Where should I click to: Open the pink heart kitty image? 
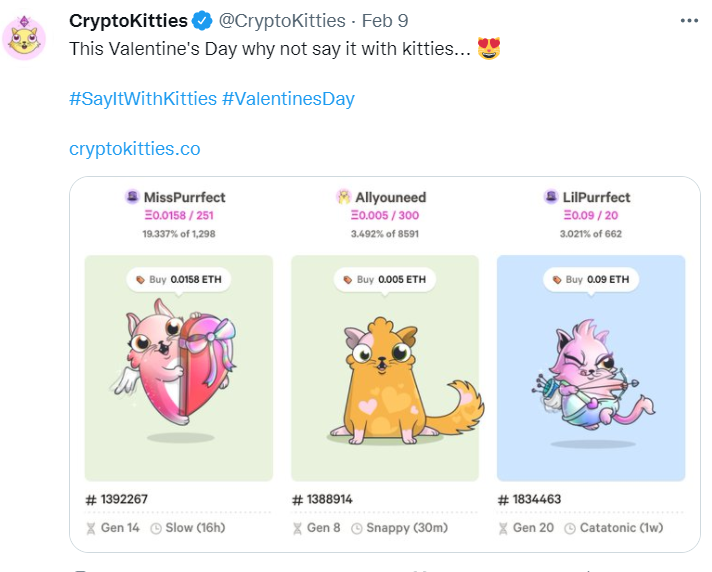[x=178, y=370]
